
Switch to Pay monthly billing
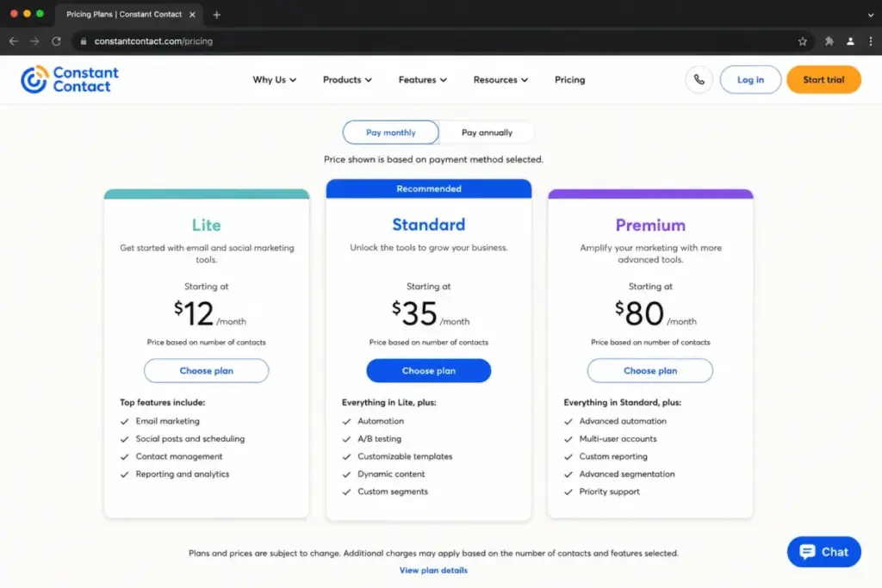pyautogui.click(x=390, y=132)
